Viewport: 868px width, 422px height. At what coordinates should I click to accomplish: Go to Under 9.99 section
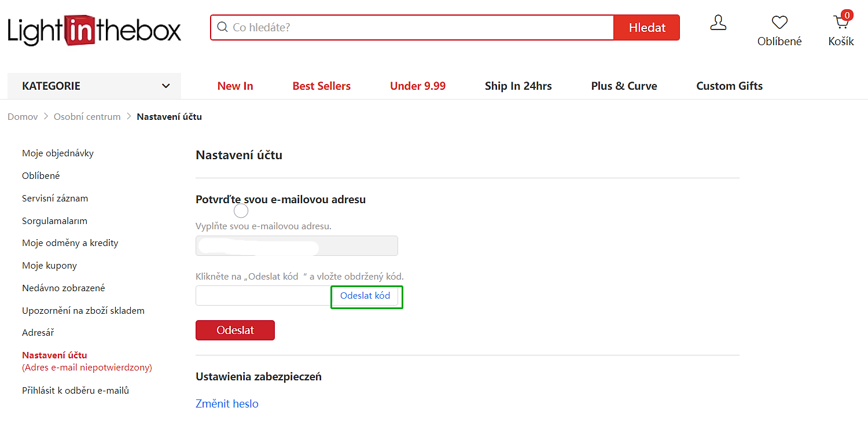417,86
